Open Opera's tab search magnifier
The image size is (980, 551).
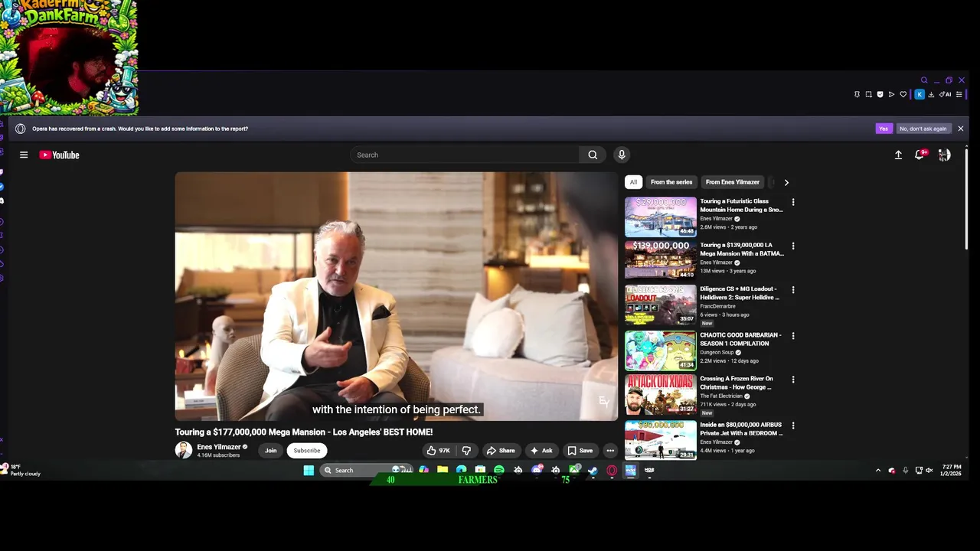pyautogui.click(x=924, y=80)
